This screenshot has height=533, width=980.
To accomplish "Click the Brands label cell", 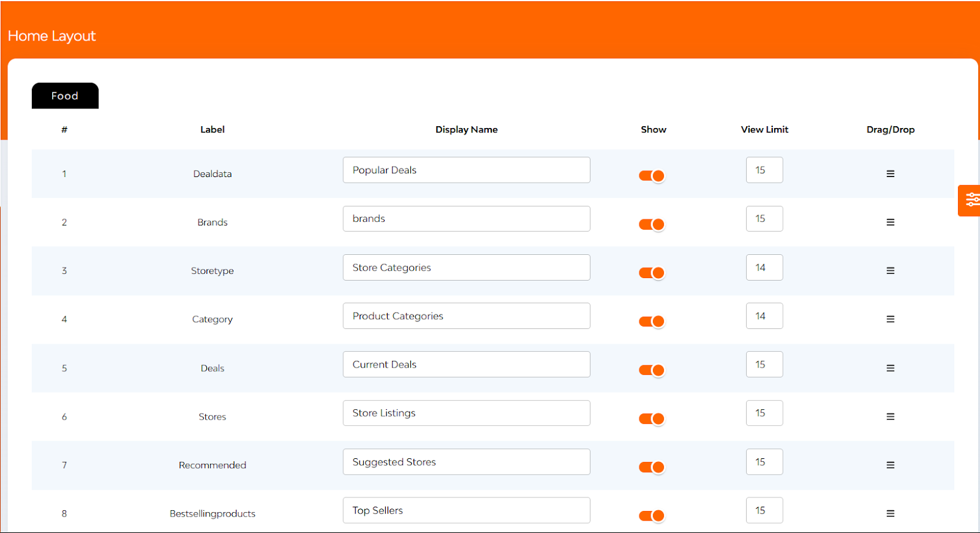I will tap(213, 222).
